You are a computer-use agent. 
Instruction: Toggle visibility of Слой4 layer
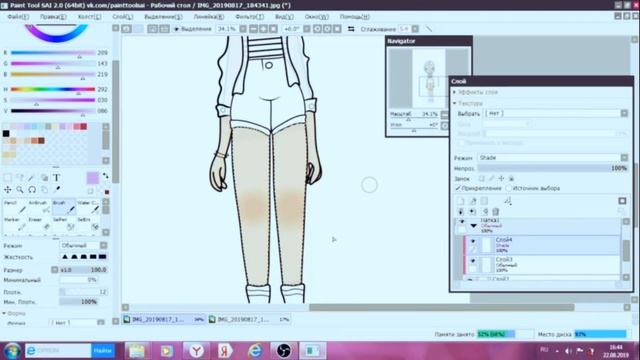[473, 241]
